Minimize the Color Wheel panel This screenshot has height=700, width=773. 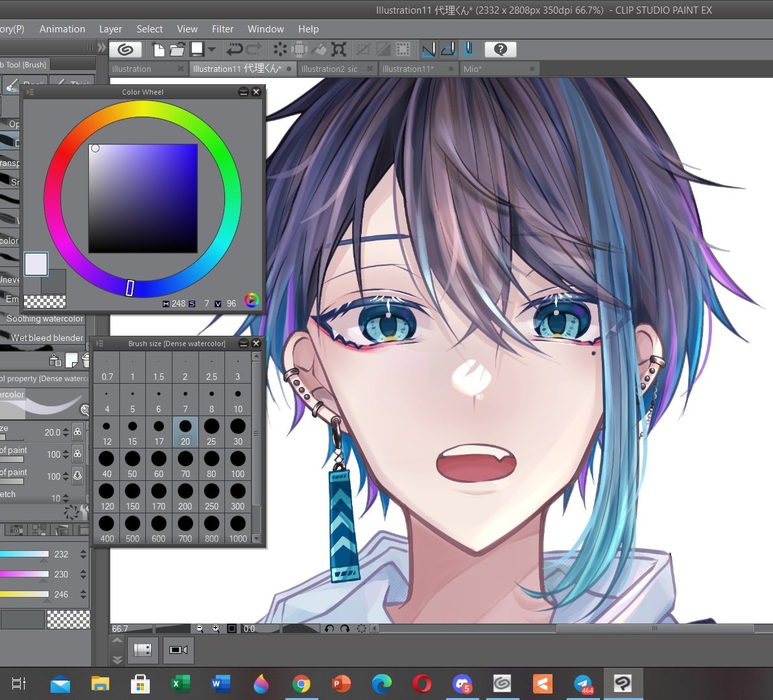pos(243,91)
